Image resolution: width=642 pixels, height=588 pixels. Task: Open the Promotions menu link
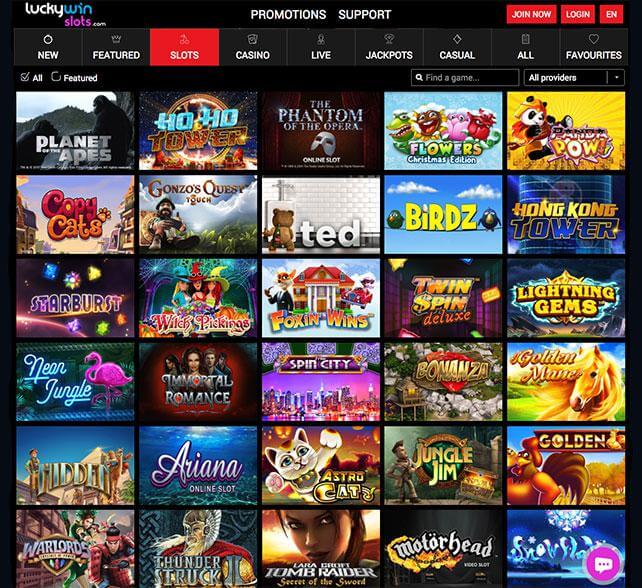pyautogui.click(x=288, y=15)
